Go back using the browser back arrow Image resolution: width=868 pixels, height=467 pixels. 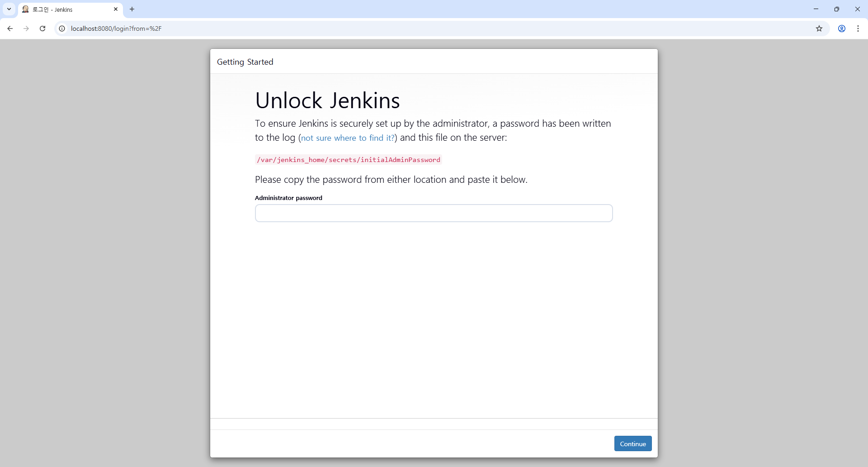click(10, 29)
